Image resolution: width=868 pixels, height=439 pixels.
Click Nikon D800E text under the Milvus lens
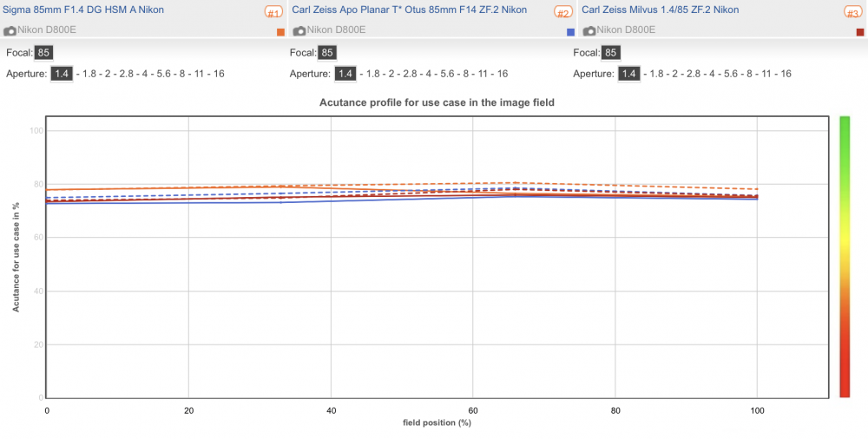coord(626,29)
